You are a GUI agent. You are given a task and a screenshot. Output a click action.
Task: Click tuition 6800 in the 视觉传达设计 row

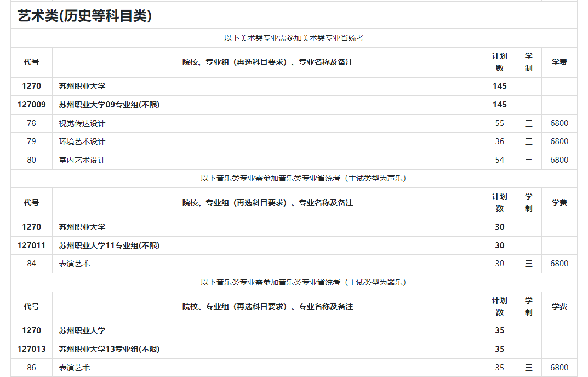pos(559,123)
